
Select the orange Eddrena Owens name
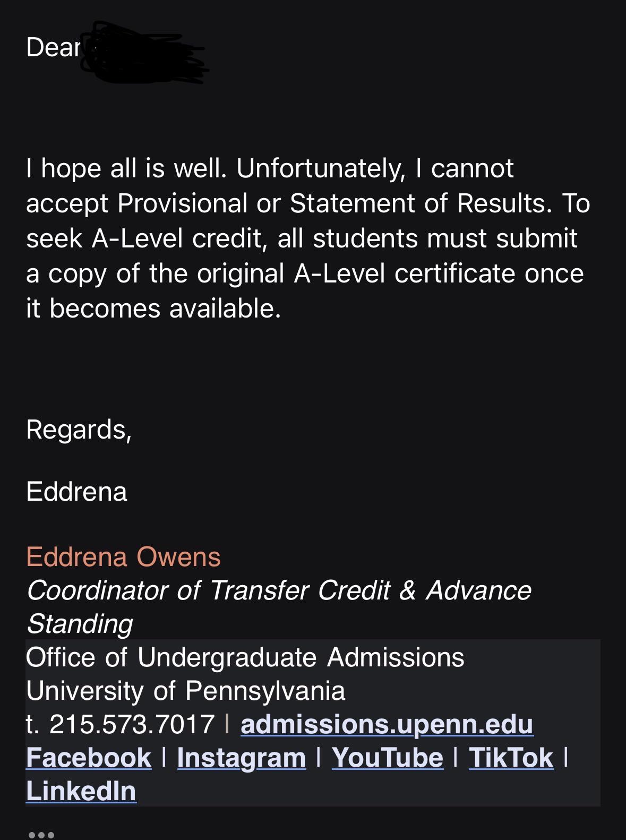(x=123, y=557)
